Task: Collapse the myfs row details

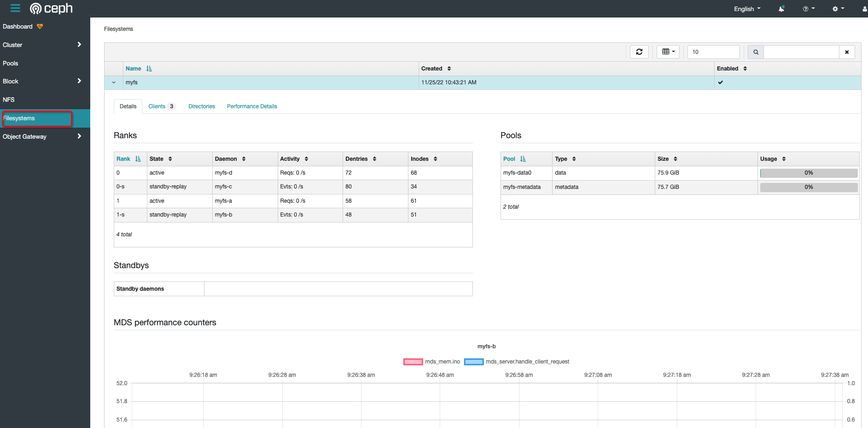Action: pos(114,83)
